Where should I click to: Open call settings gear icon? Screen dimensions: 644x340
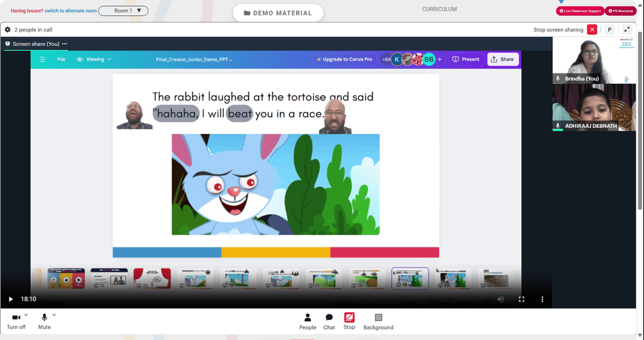click(7, 30)
